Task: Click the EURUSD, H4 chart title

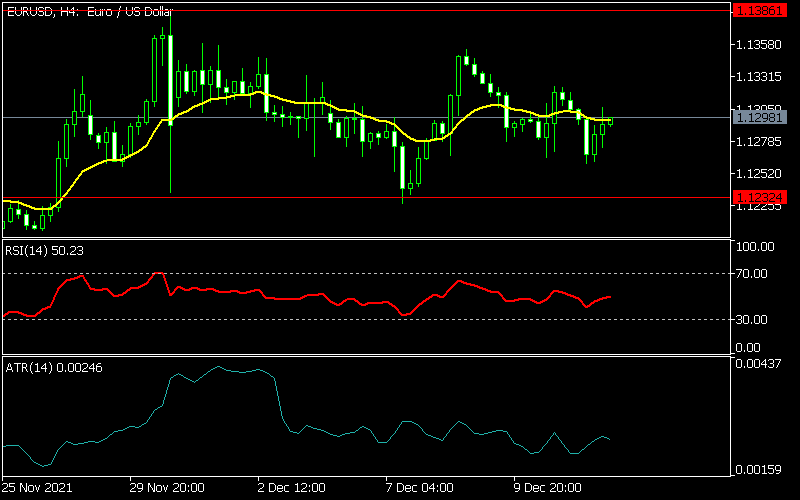Action: point(90,12)
